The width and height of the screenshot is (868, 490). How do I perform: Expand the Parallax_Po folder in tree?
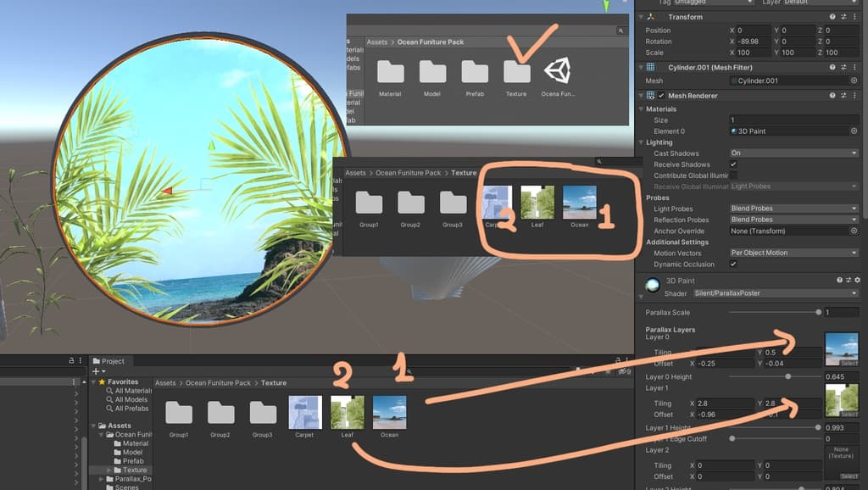(x=102, y=479)
